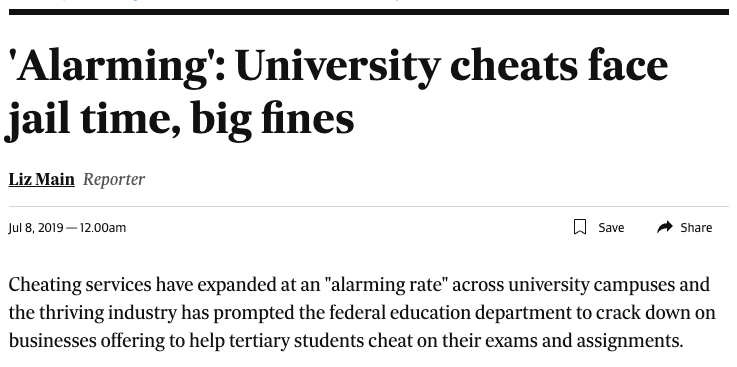Click the Share text label
The image size is (737, 367).
pyautogui.click(x=696, y=228)
